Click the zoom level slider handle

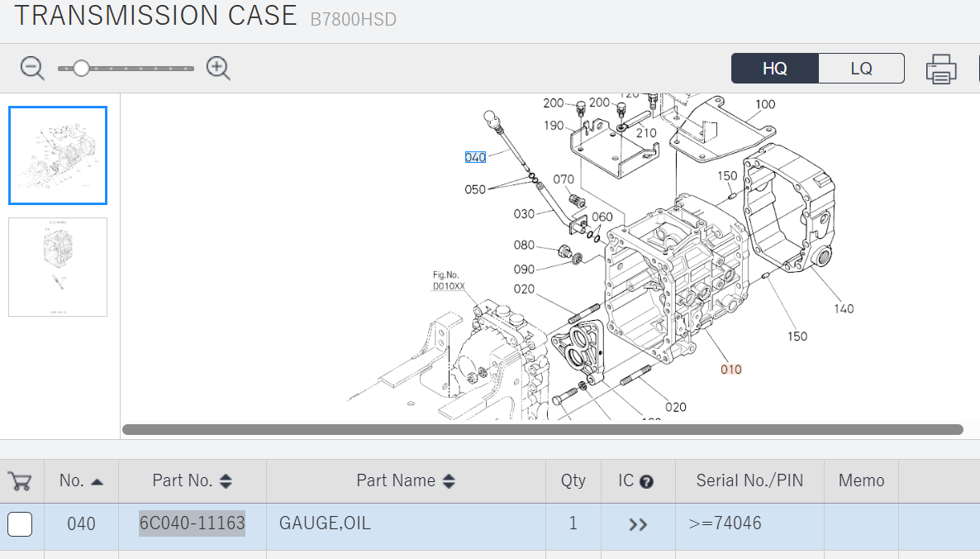click(x=81, y=68)
